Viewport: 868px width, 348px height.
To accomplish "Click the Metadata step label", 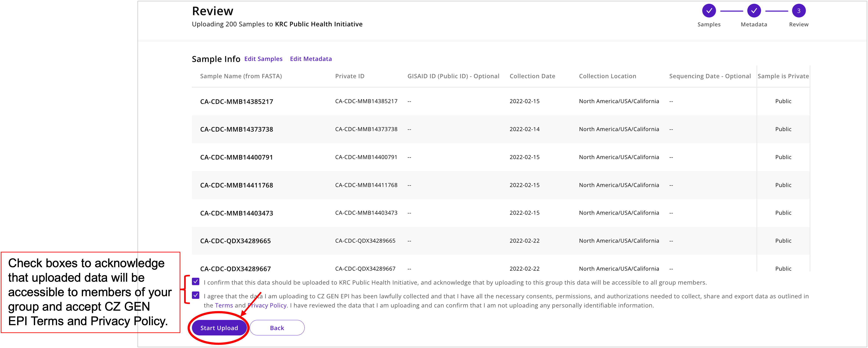I will [x=754, y=25].
